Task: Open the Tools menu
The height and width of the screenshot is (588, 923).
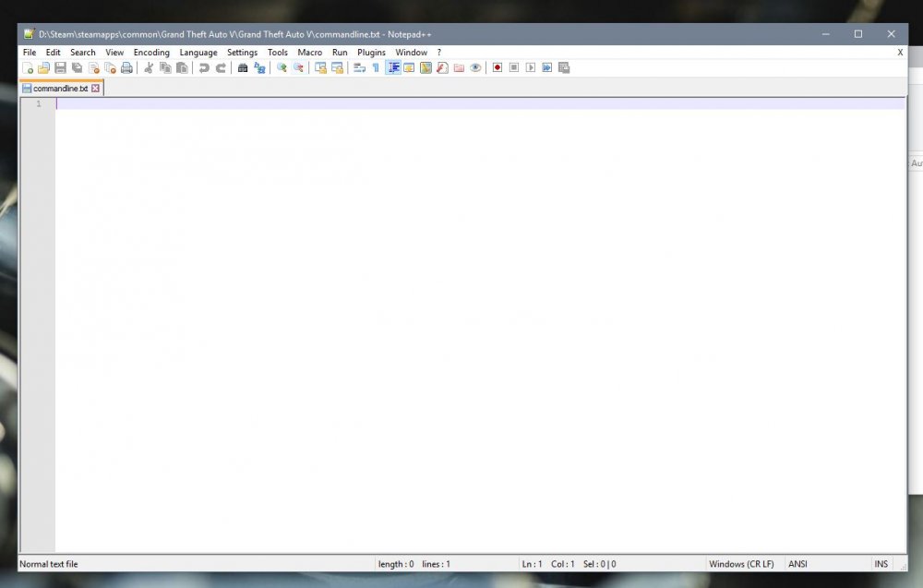Action: click(x=277, y=53)
